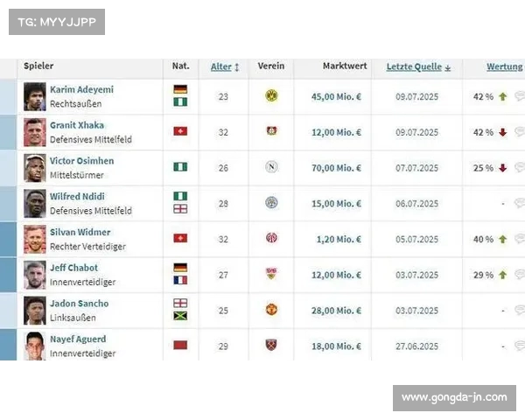Open VfB Stuttgart crest for Jeff Chabot
Image resolution: width=525 pixels, height=420 pixels.
click(x=271, y=274)
